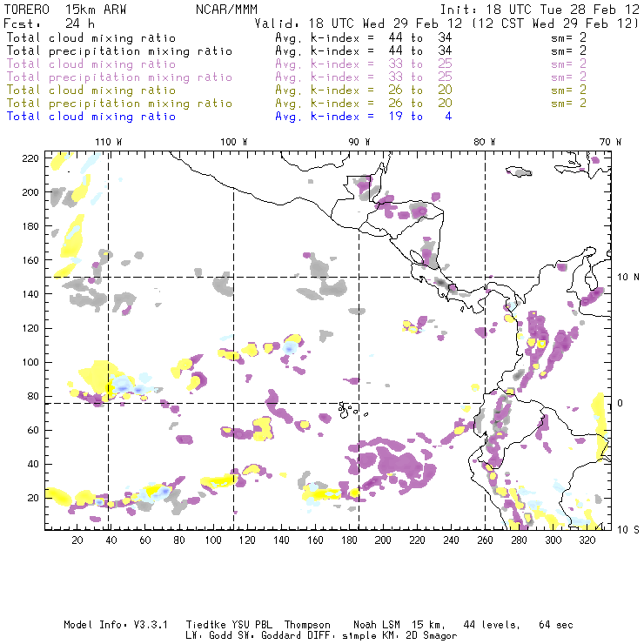
Task: Click the "90 W" longitude label
Action: click(x=359, y=142)
